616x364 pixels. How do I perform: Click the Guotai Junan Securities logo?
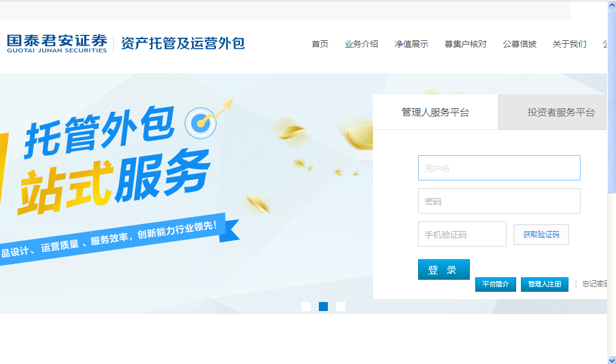coord(57,43)
